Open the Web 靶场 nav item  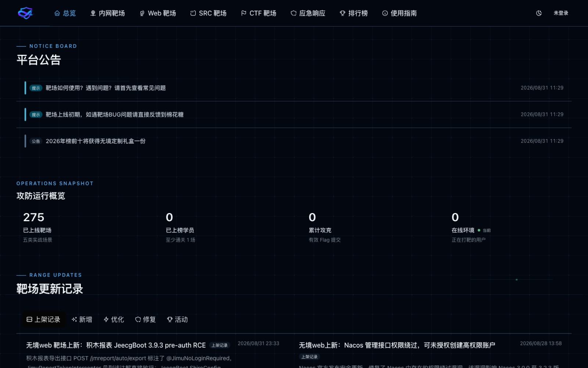(158, 13)
